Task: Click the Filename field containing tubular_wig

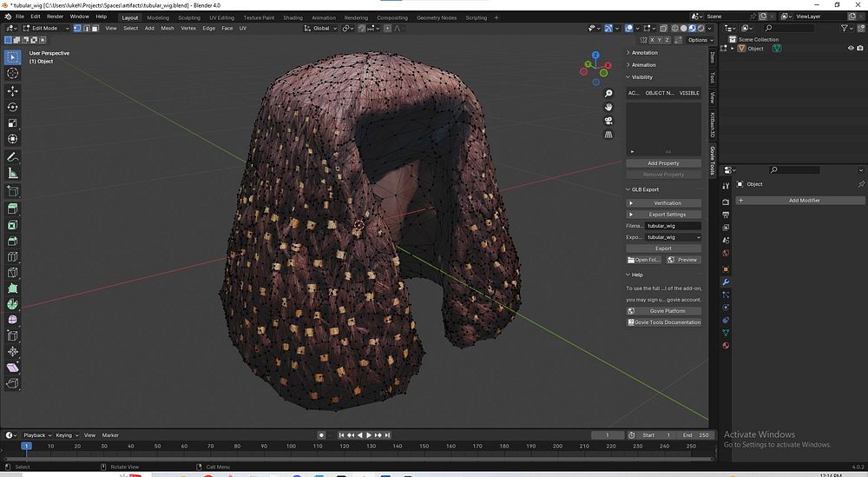Action: tap(674, 226)
